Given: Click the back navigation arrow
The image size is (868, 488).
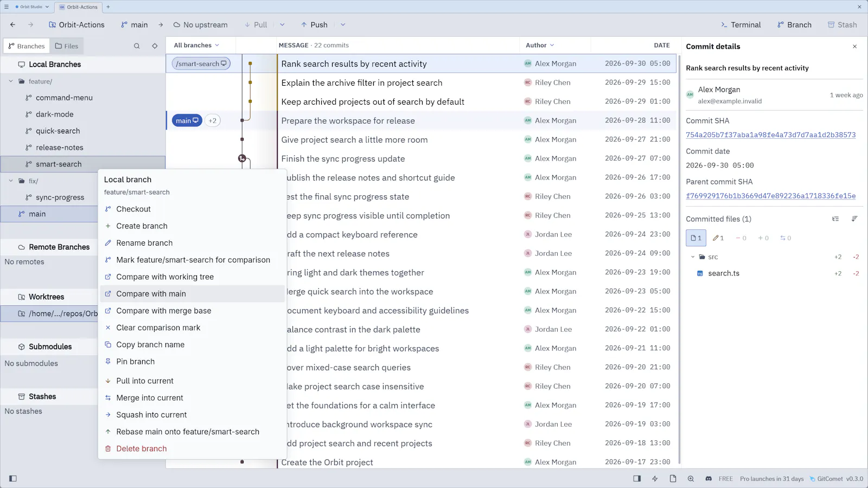Looking at the screenshot, I should point(13,25).
